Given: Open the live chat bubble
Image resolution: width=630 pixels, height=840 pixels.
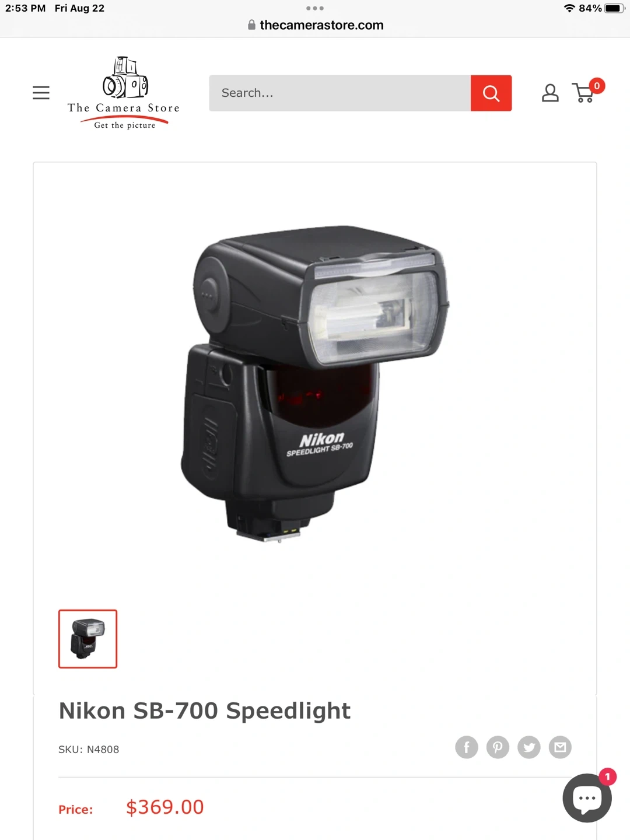Looking at the screenshot, I should click(587, 798).
